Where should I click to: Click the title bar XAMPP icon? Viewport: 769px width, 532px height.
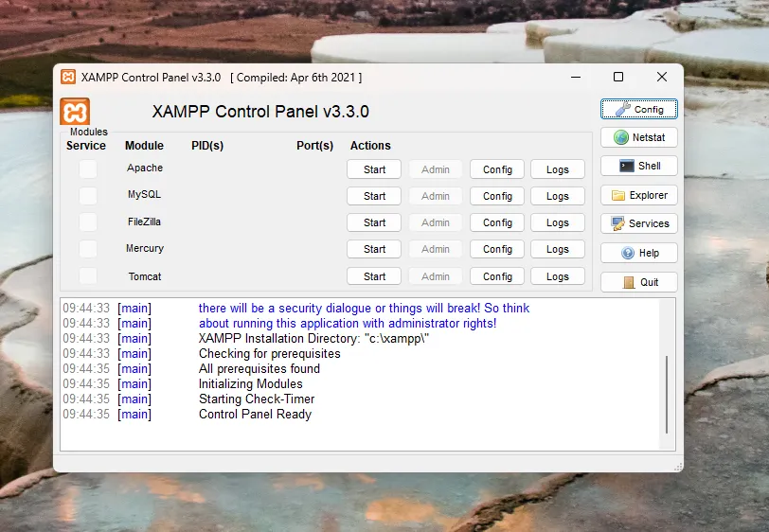tap(68, 77)
